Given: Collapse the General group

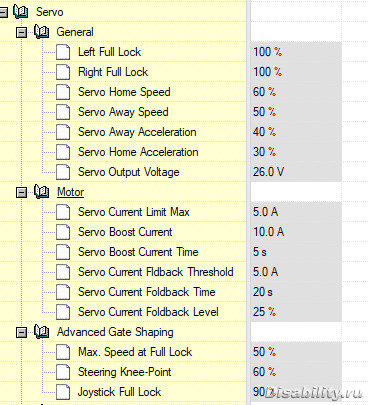Looking at the screenshot, I should (x=22, y=33).
